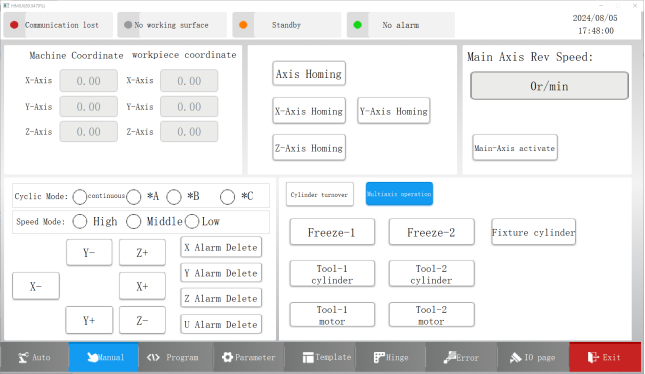Click Z Alarm Delete
The image size is (645, 374).
[x=221, y=298]
